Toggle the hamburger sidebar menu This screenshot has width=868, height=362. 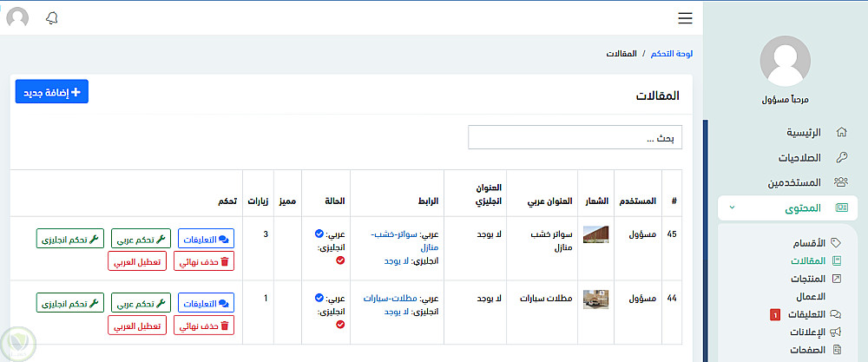point(685,18)
